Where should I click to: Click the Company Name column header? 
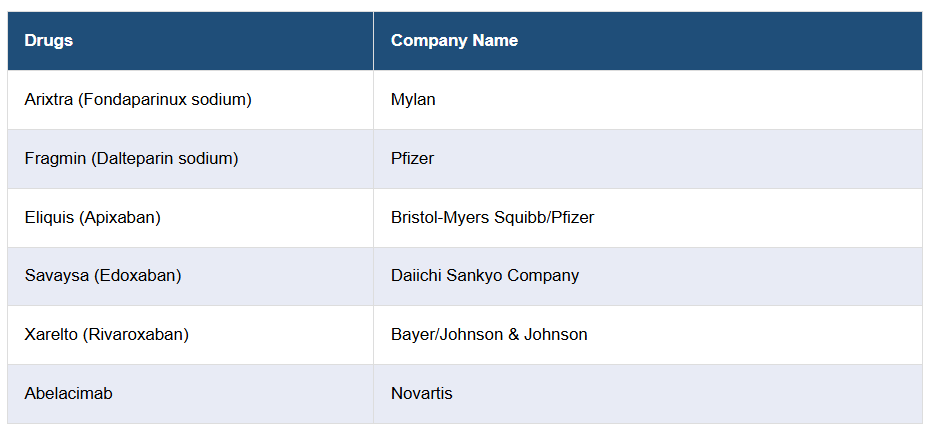[454, 41]
